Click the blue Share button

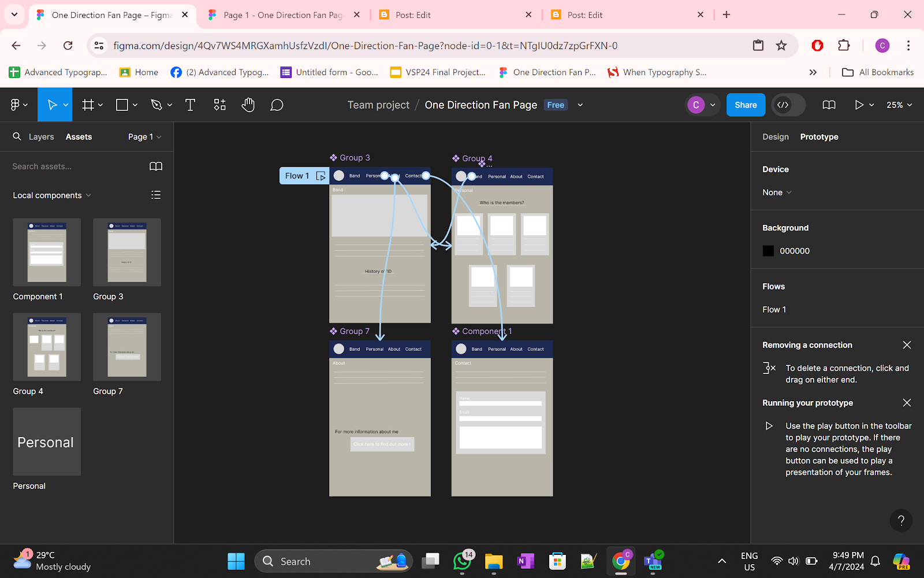pos(746,105)
